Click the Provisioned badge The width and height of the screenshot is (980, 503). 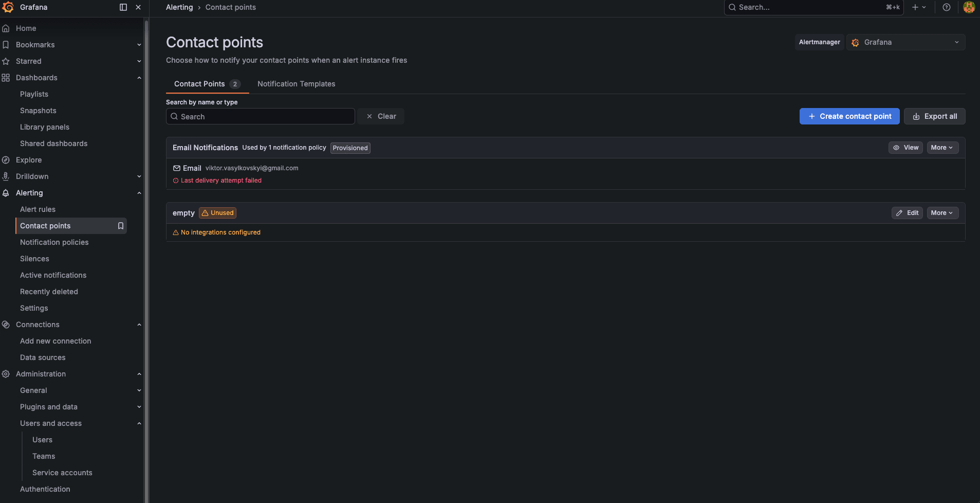(x=350, y=148)
